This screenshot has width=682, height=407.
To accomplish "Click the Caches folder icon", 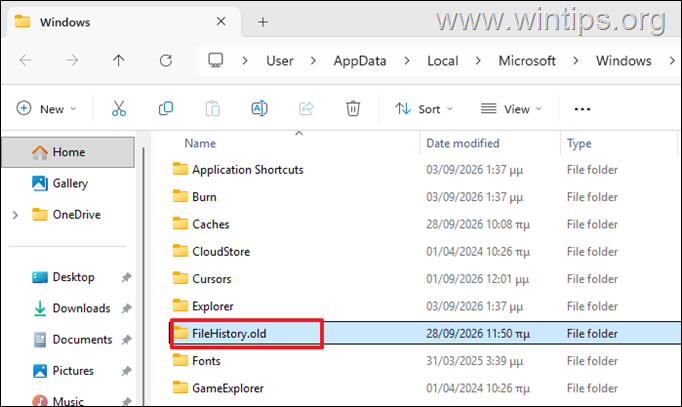I will tap(180, 224).
